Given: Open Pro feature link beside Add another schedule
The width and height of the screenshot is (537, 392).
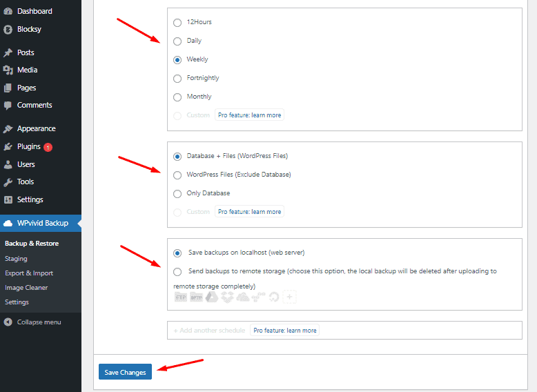Looking at the screenshot, I should [284, 330].
